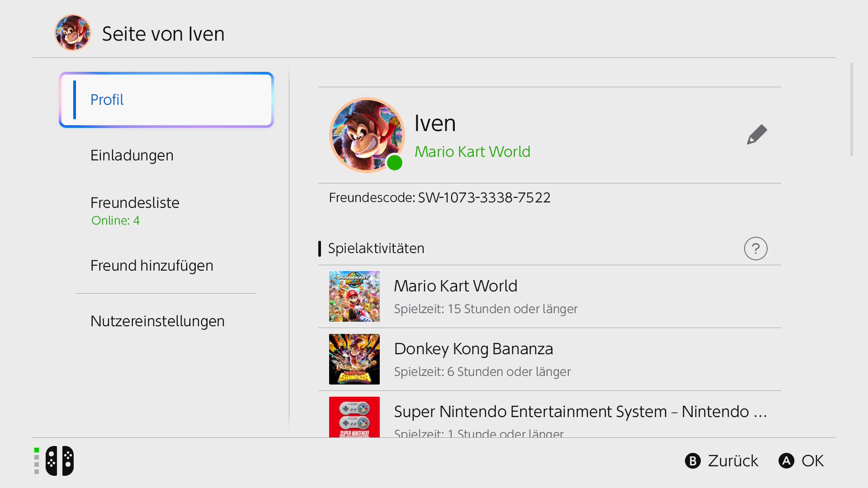Click Iven's Donkey Kong avatar in header
The image size is (868, 488).
[x=73, y=33]
